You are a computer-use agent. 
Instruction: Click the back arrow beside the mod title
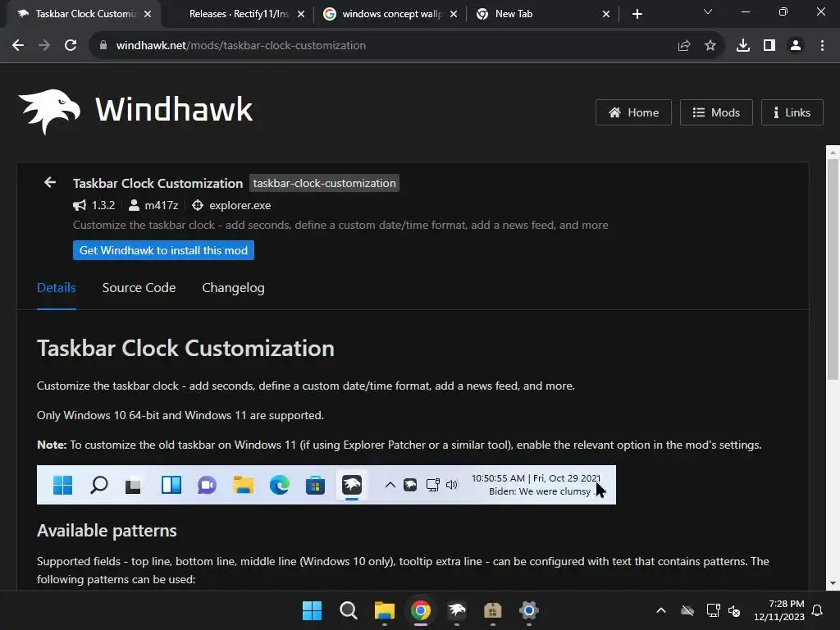pyautogui.click(x=50, y=183)
